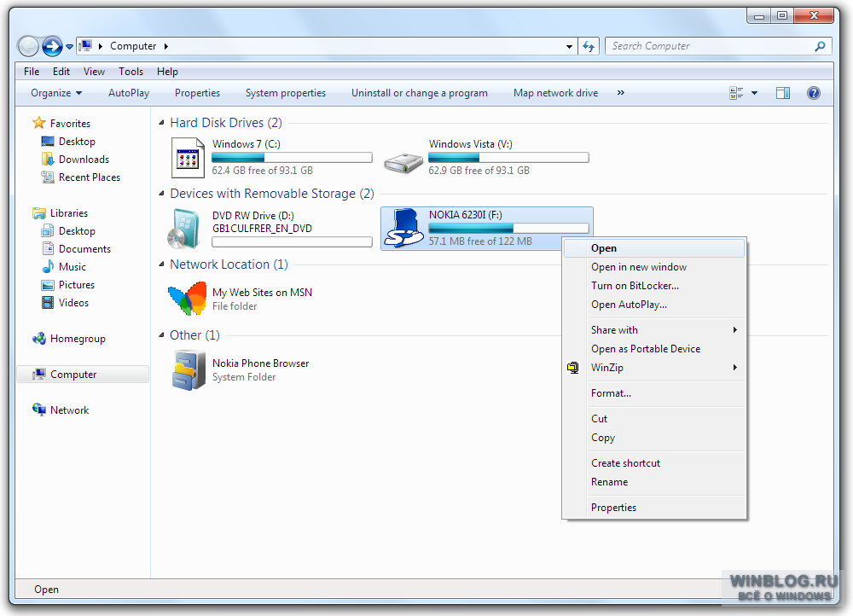853x616 pixels.
Task: Choose Open in new window
Action: (654, 267)
